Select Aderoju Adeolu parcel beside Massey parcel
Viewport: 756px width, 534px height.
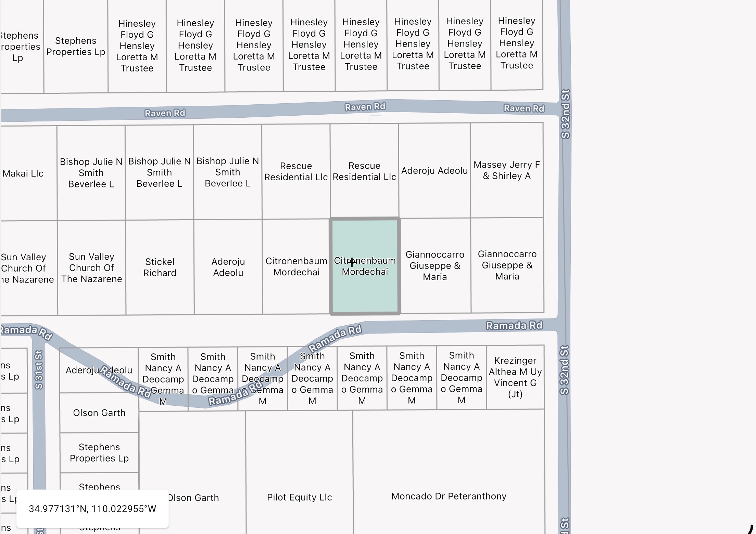[434, 171]
